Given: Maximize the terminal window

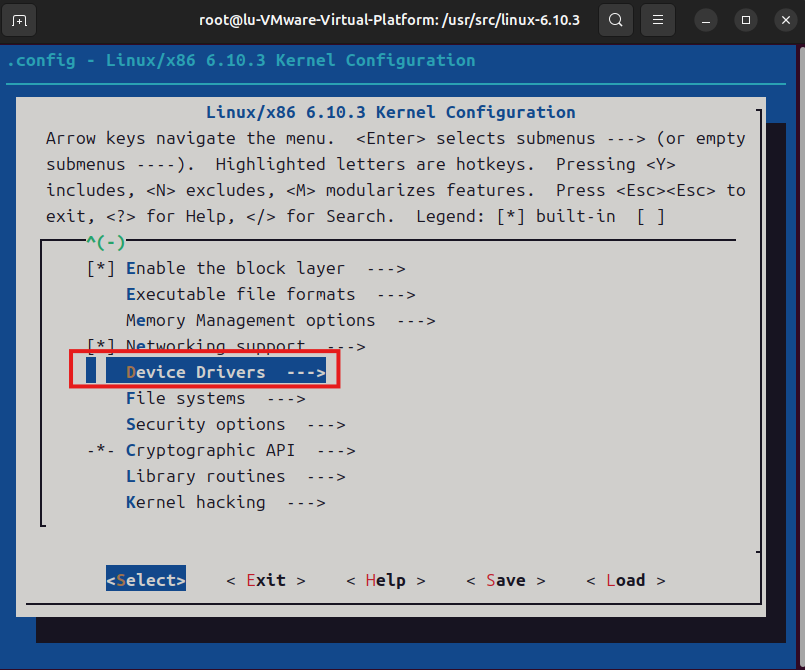Looking at the screenshot, I should pos(746,21).
